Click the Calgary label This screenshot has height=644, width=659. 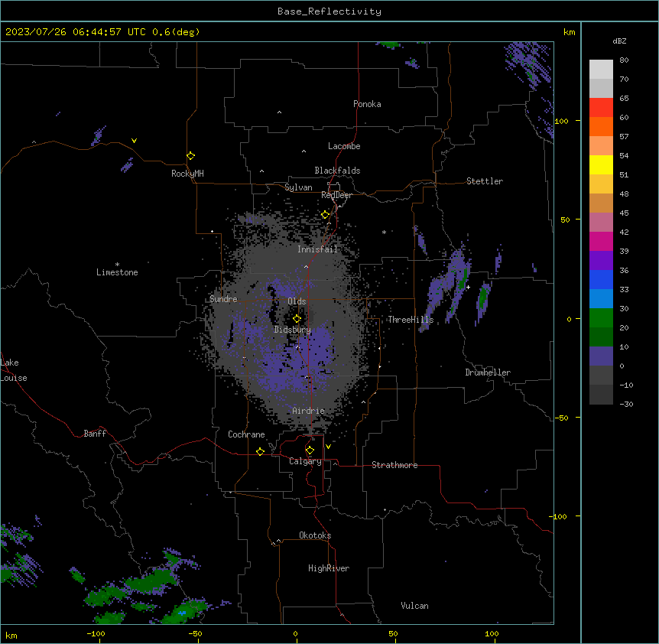pyautogui.click(x=305, y=461)
